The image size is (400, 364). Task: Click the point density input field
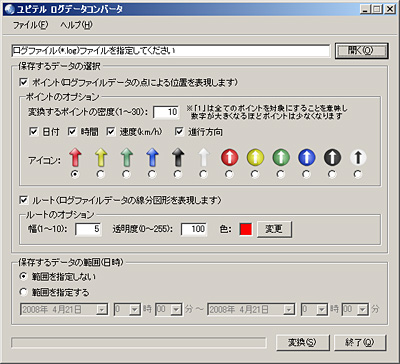pyautogui.click(x=166, y=112)
